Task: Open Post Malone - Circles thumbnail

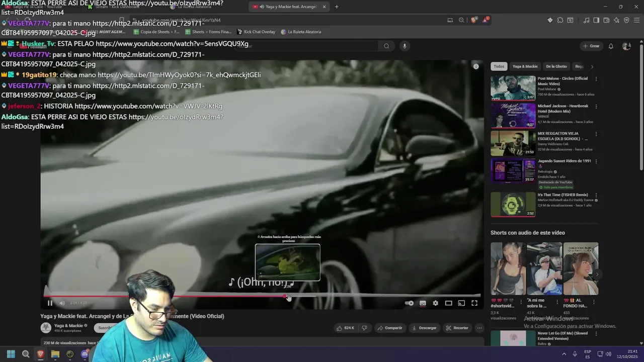Action: pyautogui.click(x=513, y=88)
